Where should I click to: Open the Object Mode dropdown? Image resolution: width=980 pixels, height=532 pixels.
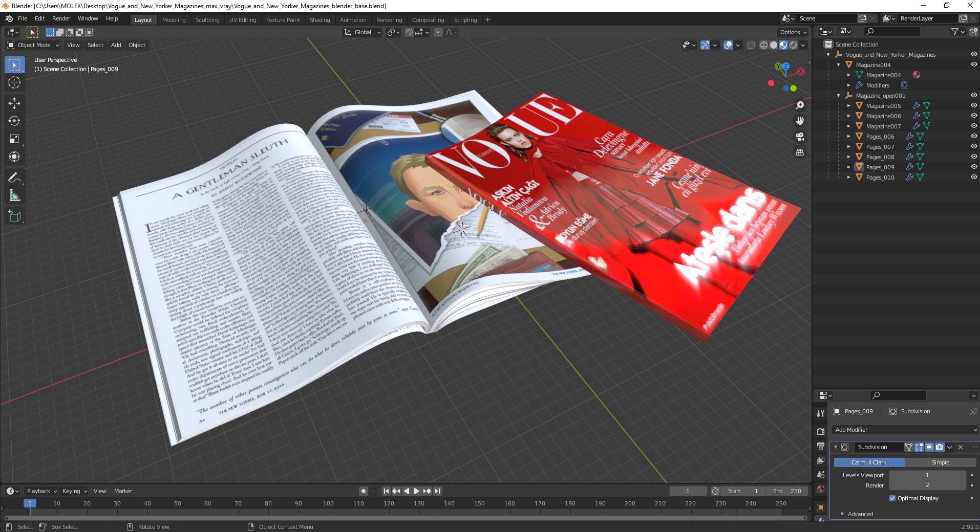tap(33, 45)
